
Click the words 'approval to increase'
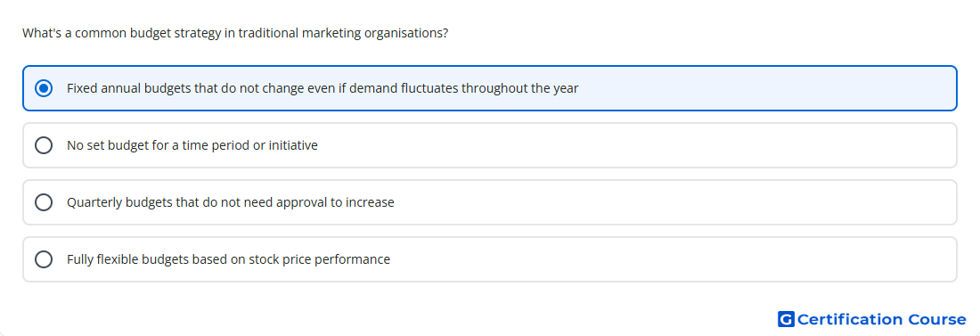tap(334, 202)
